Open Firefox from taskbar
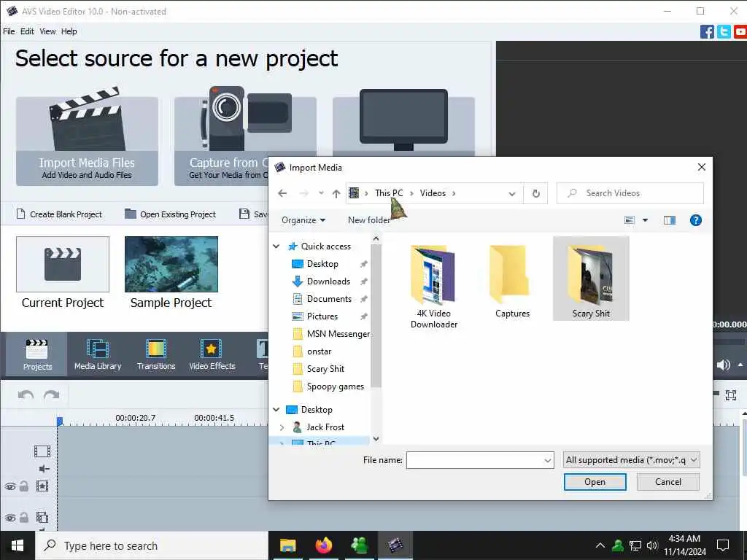The image size is (747, 560). tap(323, 545)
